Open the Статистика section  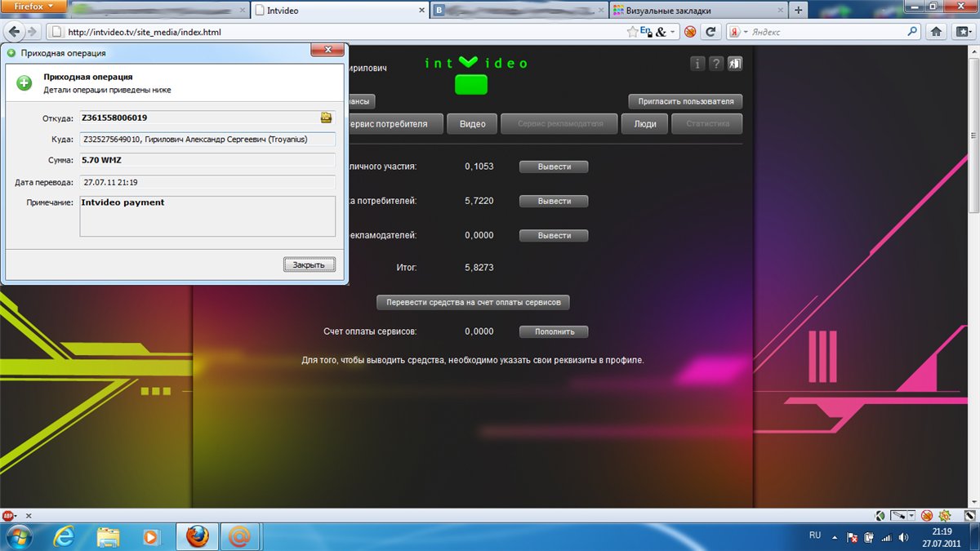pos(707,124)
